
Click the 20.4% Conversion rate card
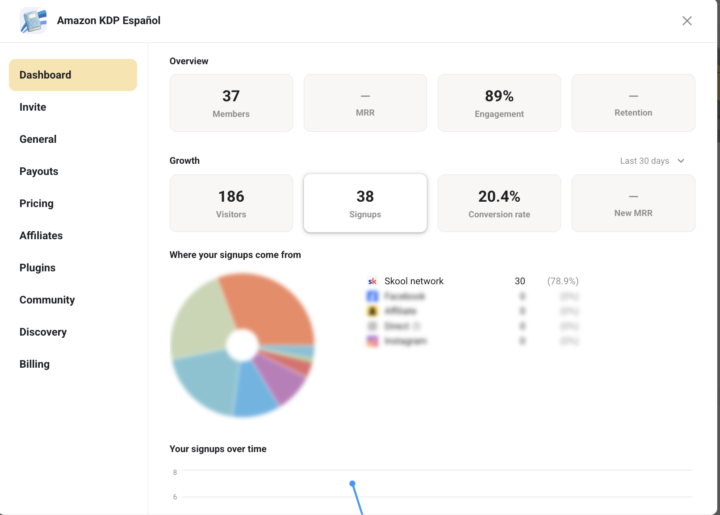499,203
